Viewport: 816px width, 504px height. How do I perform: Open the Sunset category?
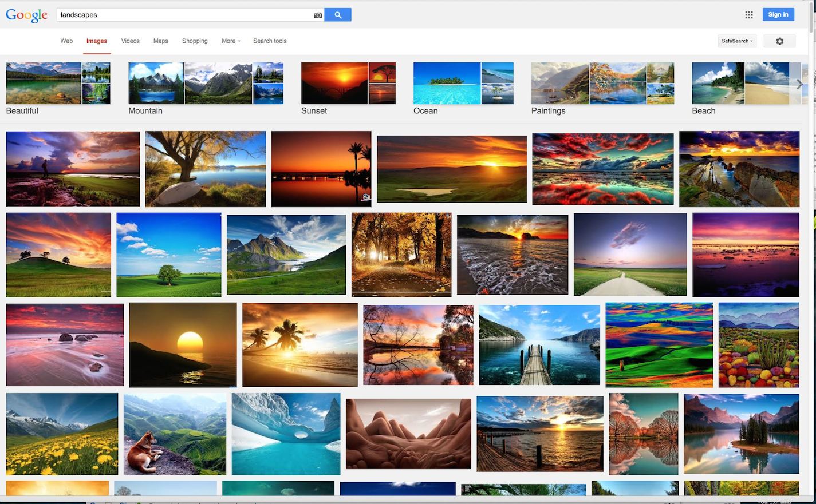(x=348, y=89)
